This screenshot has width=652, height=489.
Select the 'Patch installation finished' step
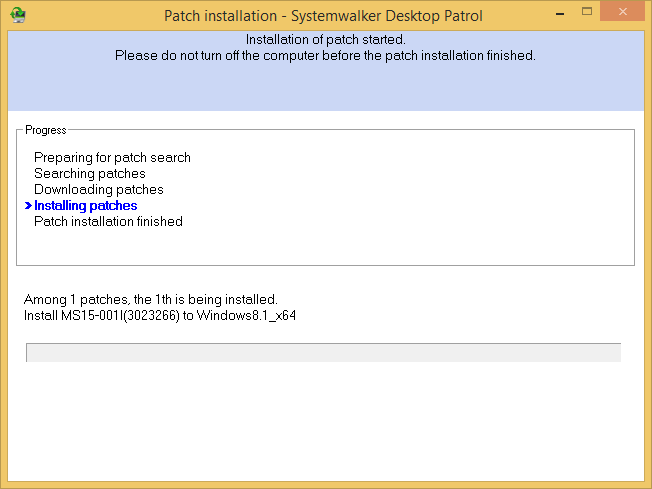pos(109,221)
